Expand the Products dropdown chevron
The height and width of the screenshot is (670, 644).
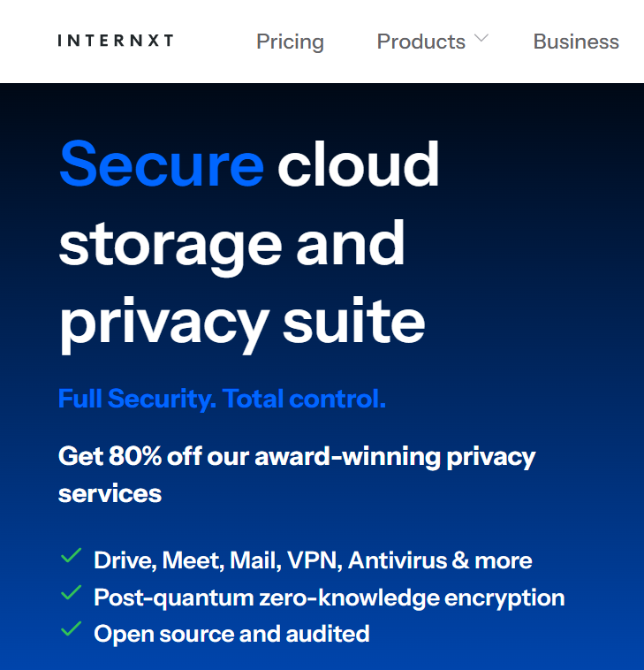[x=481, y=38]
